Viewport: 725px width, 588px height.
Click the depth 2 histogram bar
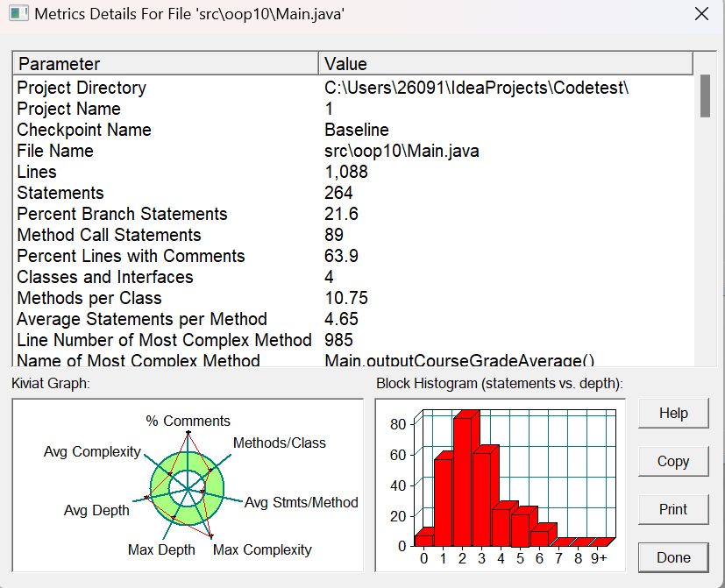[x=462, y=482]
